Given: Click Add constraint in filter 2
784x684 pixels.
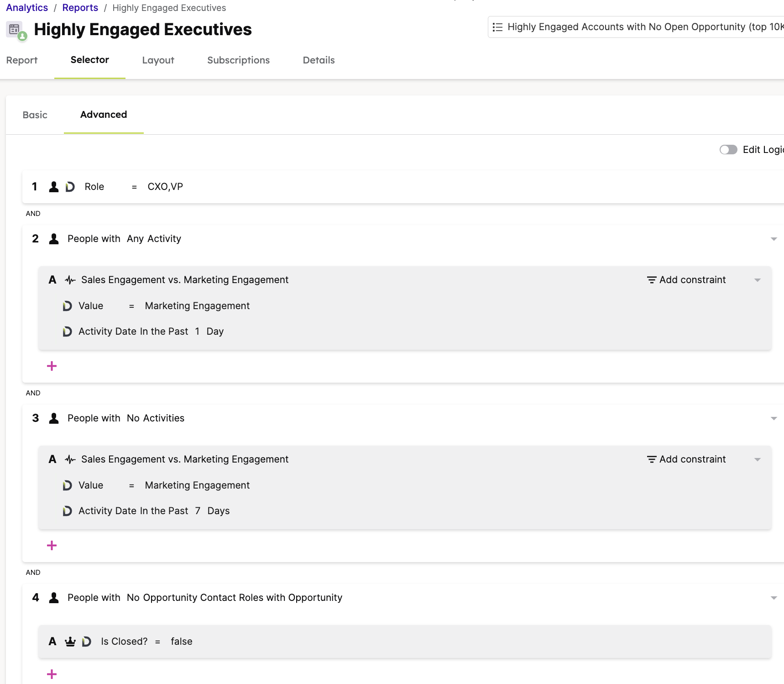Looking at the screenshot, I should [686, 280].
